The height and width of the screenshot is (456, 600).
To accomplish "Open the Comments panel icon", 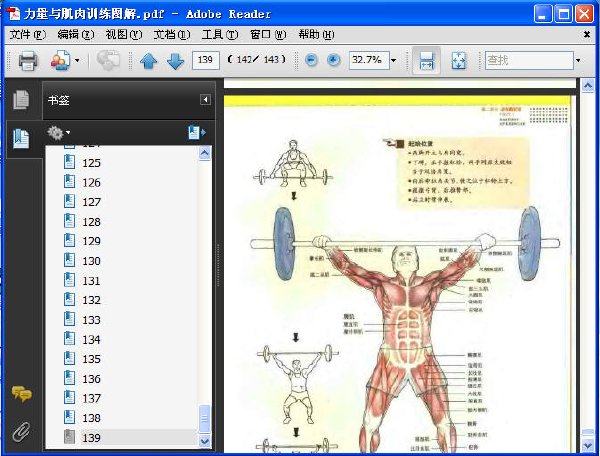I will tap(21, 394).
